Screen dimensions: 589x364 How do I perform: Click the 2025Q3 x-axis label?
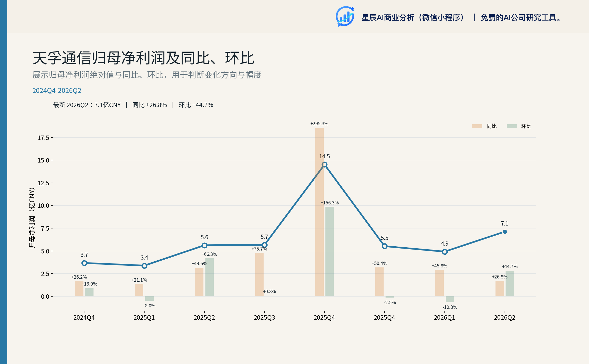264,317
